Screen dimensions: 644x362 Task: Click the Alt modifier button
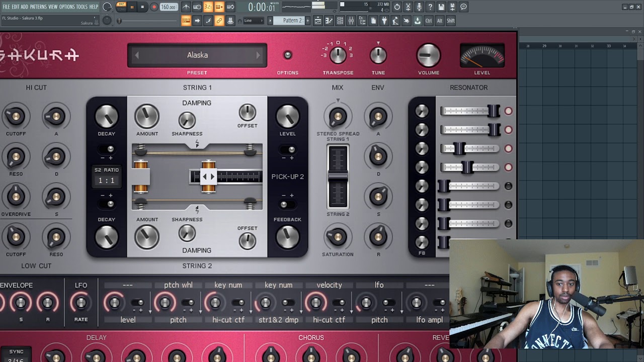pyautogui.click(x=440, y=21)
